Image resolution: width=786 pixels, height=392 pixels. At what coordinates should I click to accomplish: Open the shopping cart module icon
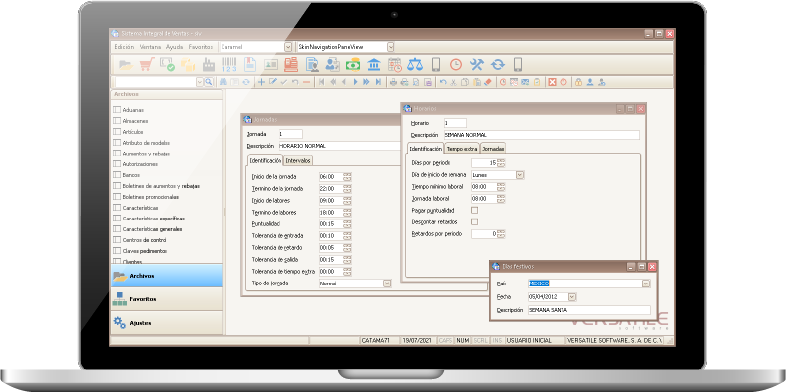147,65
